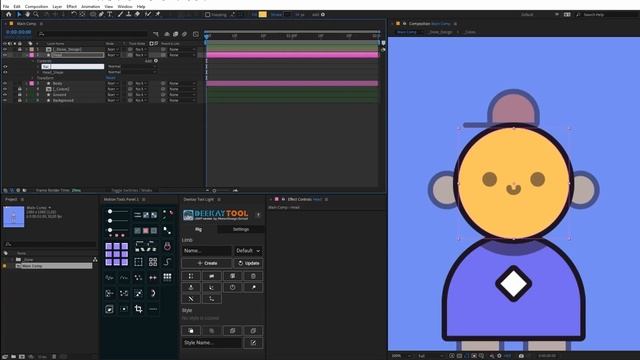
Task: Toggle visibility of the Head layer
Action: [5, 55]
